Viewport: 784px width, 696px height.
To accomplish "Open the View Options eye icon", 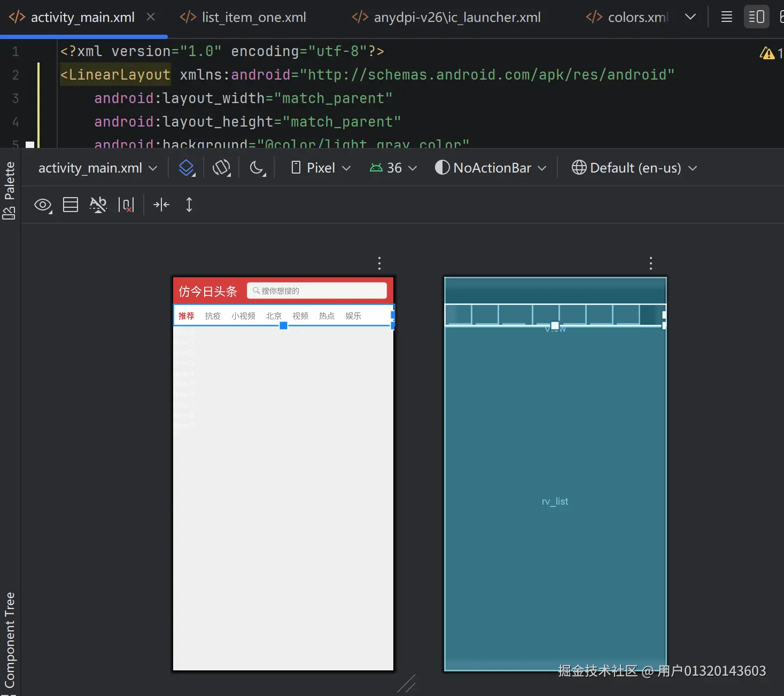I will pyautogui.click(x=43, y=205).
